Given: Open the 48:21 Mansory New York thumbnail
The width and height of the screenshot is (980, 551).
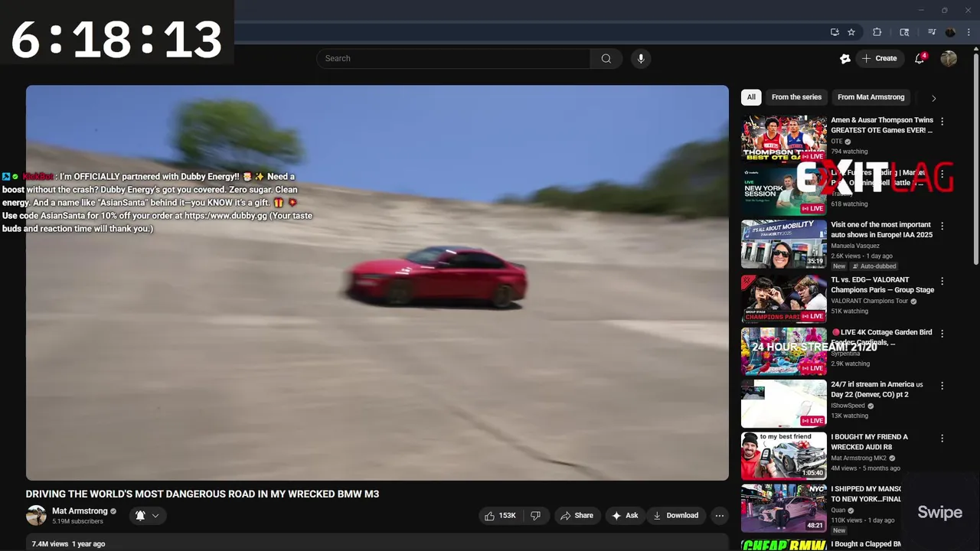Looking at the screenshot, I should click(x=784, y=508).
